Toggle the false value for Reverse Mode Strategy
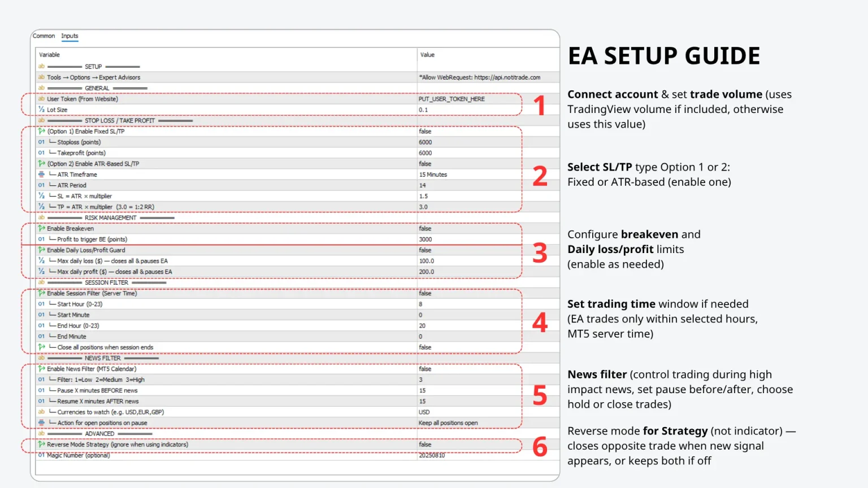The image size is (868, 488). tap(425, 445)
